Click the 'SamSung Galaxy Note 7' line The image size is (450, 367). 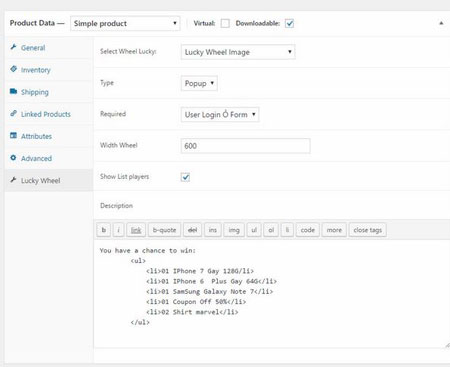click(x=209, y=292)
